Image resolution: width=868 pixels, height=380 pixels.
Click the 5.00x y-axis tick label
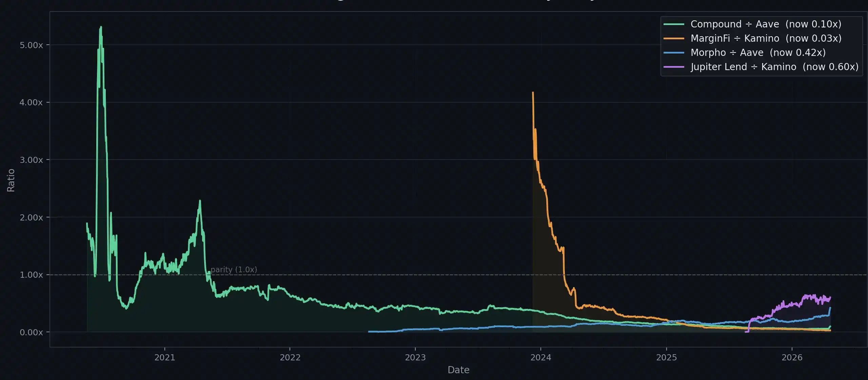(31, 45)
